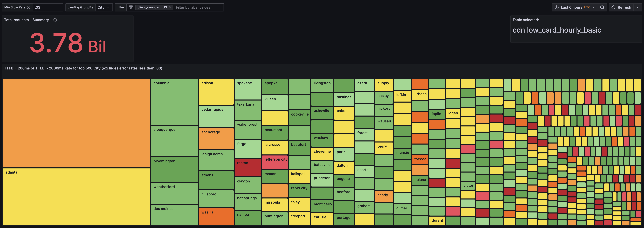This screenshot has width=644, height=228.
Task: Select the cookeville treemap tile
Action: coord(299,118)
